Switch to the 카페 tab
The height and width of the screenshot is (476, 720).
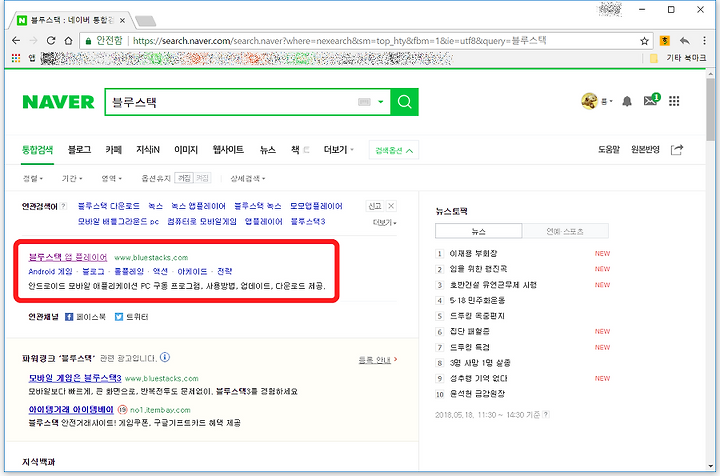point(113,150)
